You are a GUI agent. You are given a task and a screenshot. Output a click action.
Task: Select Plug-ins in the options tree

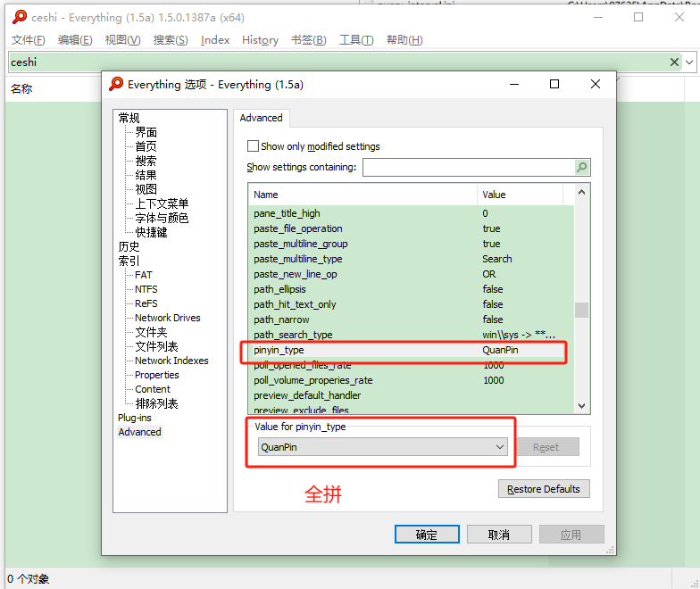[134, 418]
